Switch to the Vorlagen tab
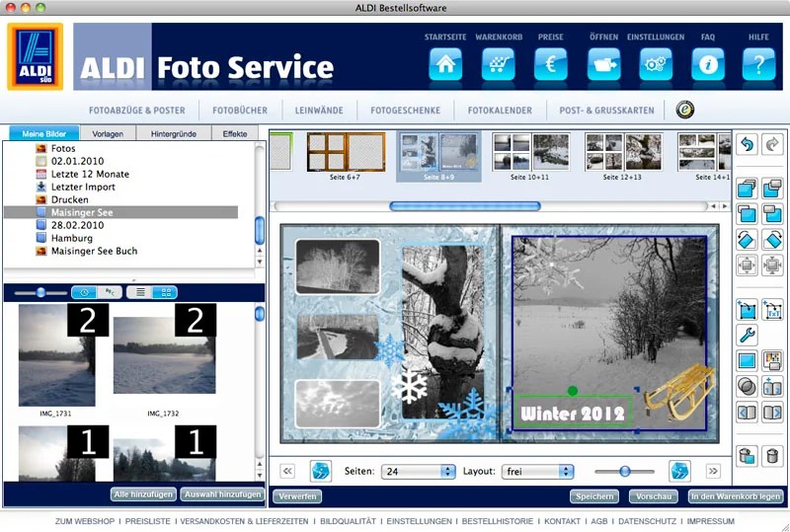 pos(108,134)
